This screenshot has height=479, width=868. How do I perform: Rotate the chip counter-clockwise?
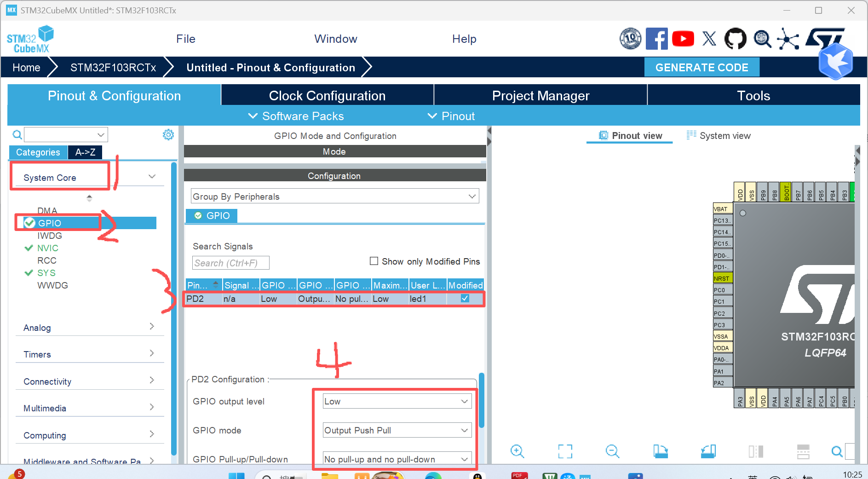(x=708, y=451)
